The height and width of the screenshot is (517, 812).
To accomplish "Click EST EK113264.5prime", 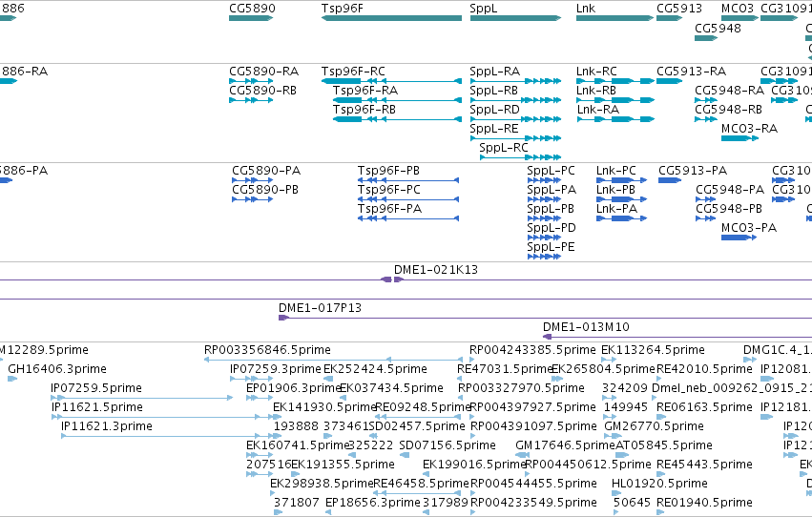I will (x=609, y=360).
